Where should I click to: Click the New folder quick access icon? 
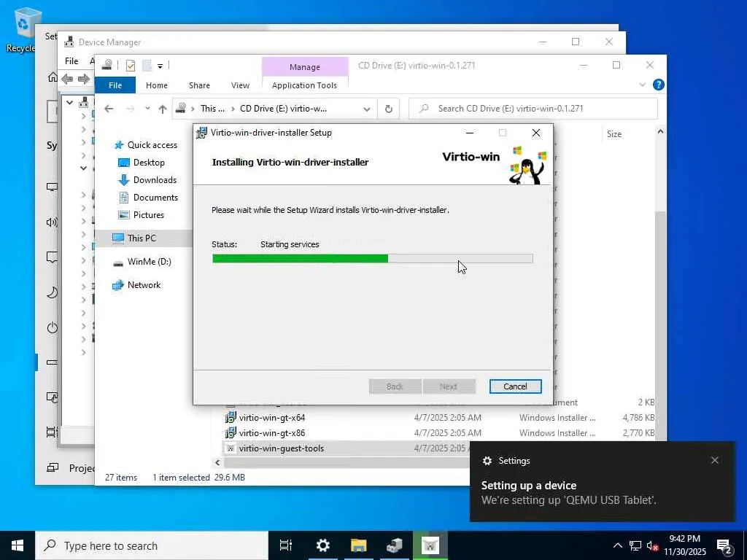click(x=147, y=66)
